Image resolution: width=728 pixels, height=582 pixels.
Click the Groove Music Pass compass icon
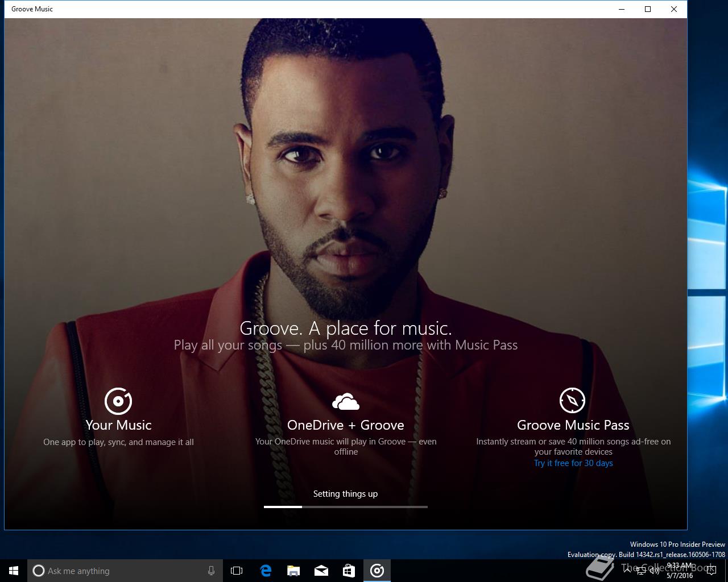click(573, 401)
